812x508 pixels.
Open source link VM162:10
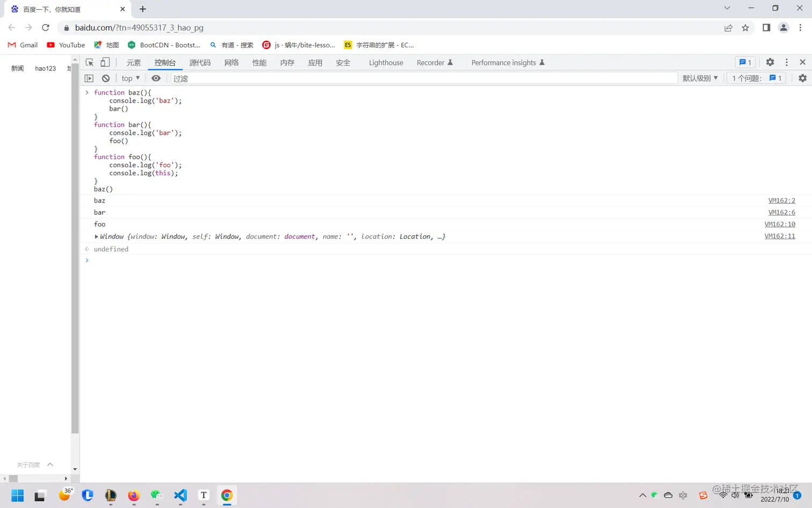click(x=780, y=224)
